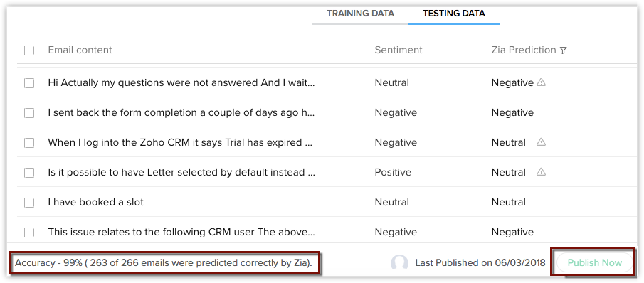Click the Accuracy 99% summary text
This screenshot has height=283, width=644.
pos(164,263)
